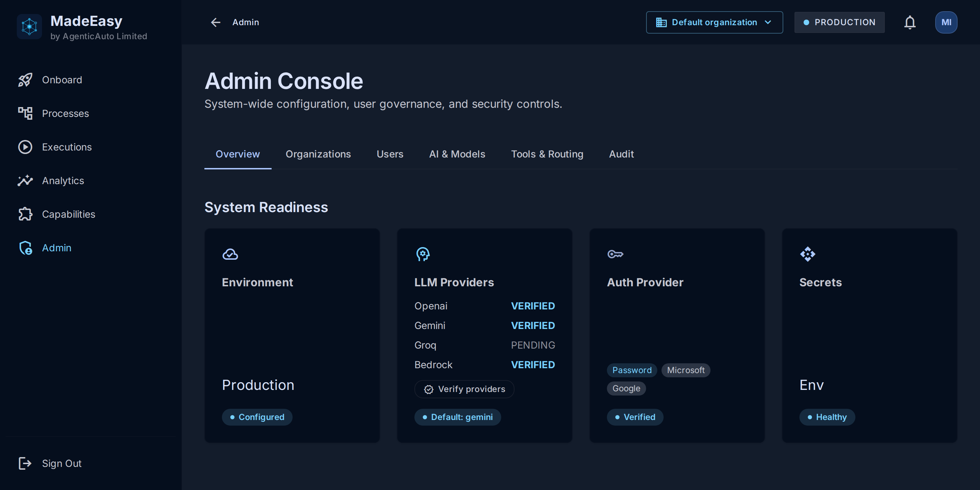This screenshot has height=490, width=980.
Task: Click the Auth Provider card title
Action: click(645, 282)
